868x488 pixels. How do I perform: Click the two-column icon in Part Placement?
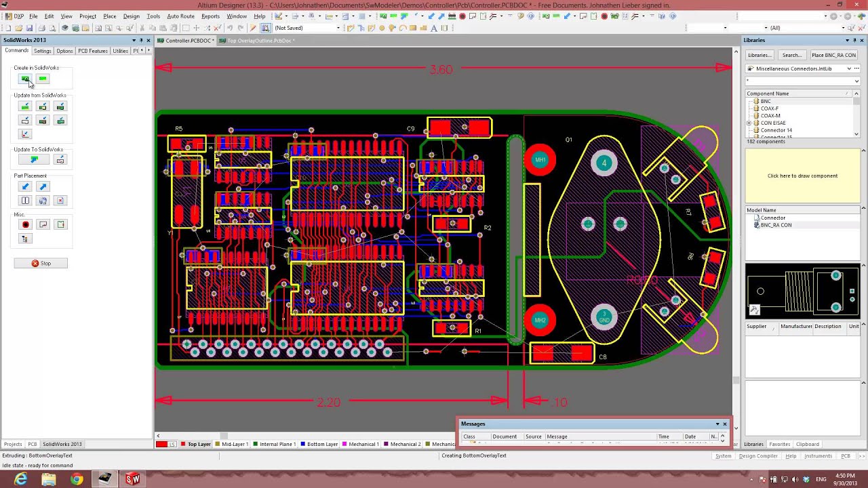(26, 201)
